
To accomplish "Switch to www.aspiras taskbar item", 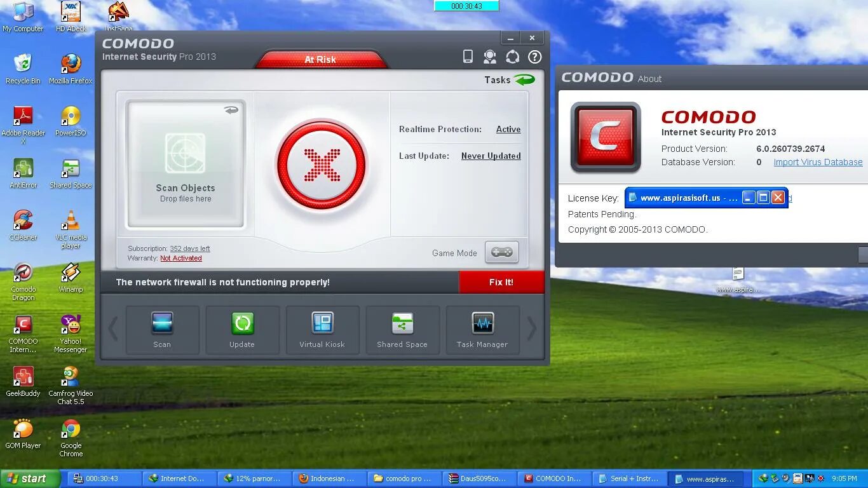I will coord(707,478).
